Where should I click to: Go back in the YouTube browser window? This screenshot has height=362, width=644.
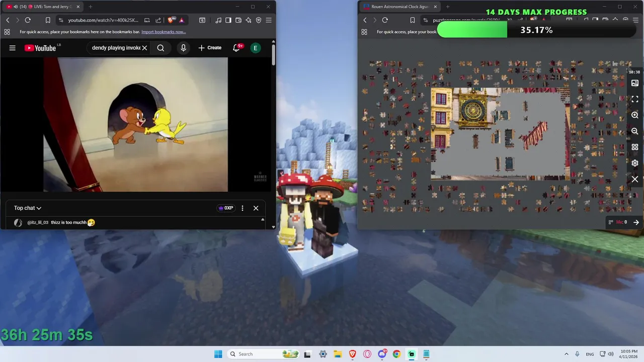pos(8,20)
